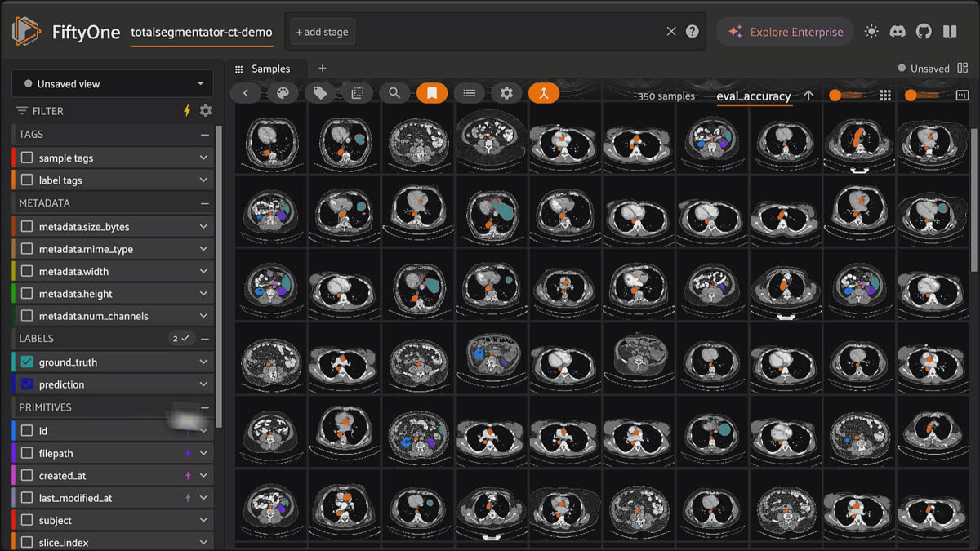The image size is (980, 551).
Task: Collapse the LABELS section
Action: (x=205, y=338)
